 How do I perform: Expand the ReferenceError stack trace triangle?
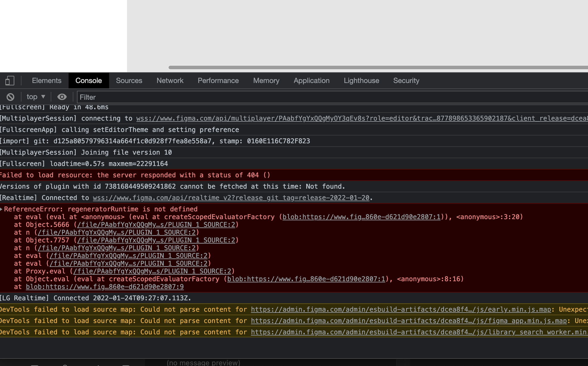(x=1, y=209)
